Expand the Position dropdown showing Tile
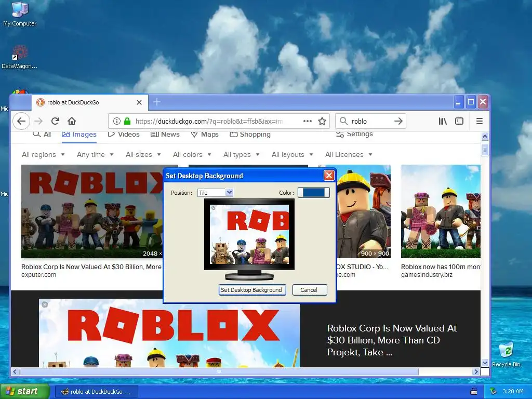The image size is (532, 399). [216, 193]
